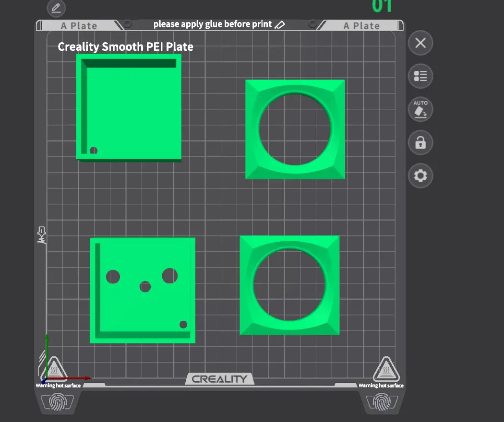
Task: Remove the plate with the X button
Action: 420,43
